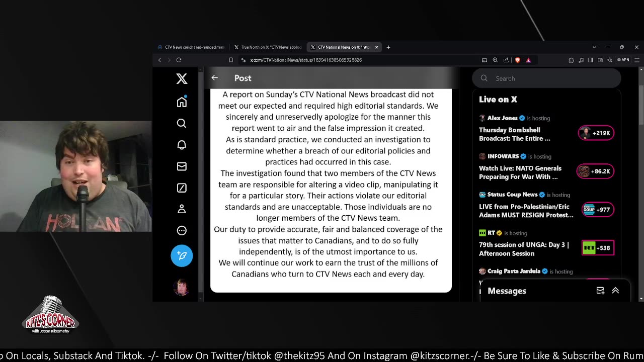Go back with the Post arrow
Image resolution: width=644 pixels, height=362 pixels.
215,78
